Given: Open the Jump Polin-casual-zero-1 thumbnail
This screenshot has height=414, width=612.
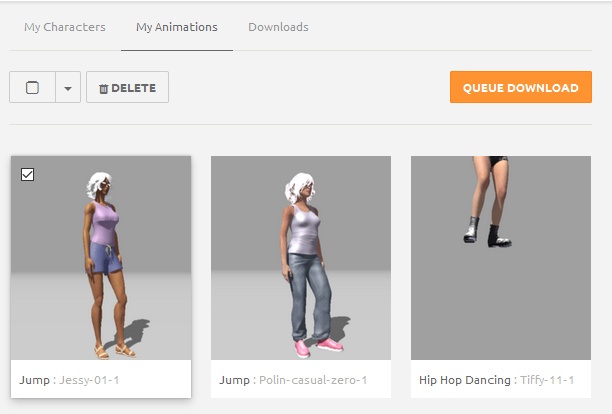Looking at the screenshot, I should click(301, 258).
